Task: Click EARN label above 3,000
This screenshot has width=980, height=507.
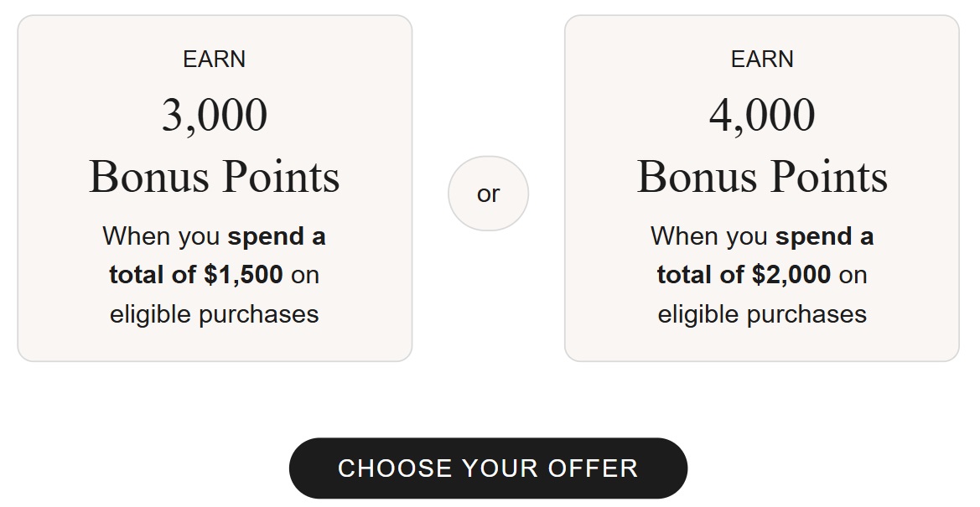Action: pyautogui.click(x=215, y=59)
